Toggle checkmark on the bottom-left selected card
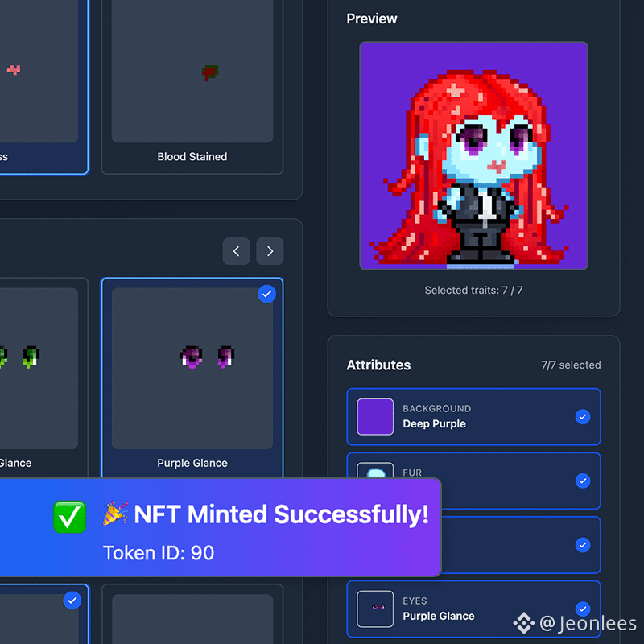This screenshot has height=644, width=644. (x=72, y=601)
